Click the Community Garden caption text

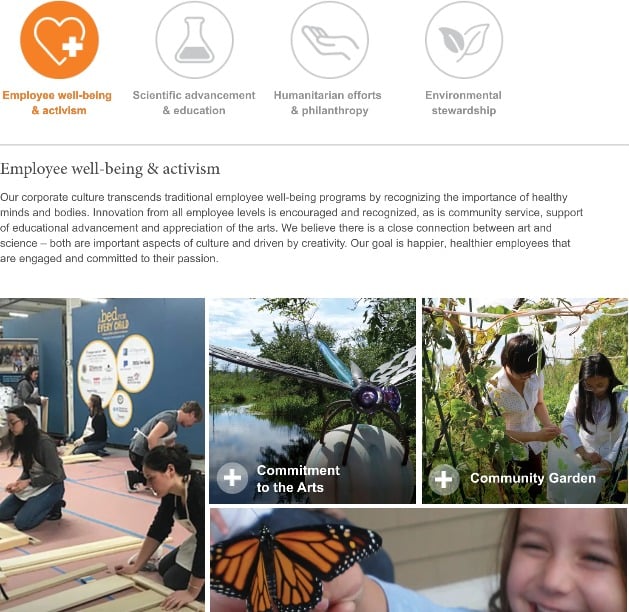533,478
